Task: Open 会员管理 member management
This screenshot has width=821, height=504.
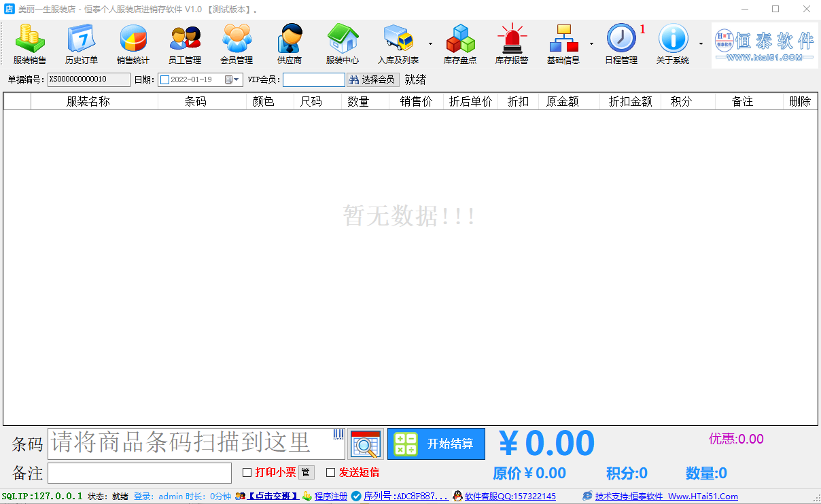Action: [237, 45]
